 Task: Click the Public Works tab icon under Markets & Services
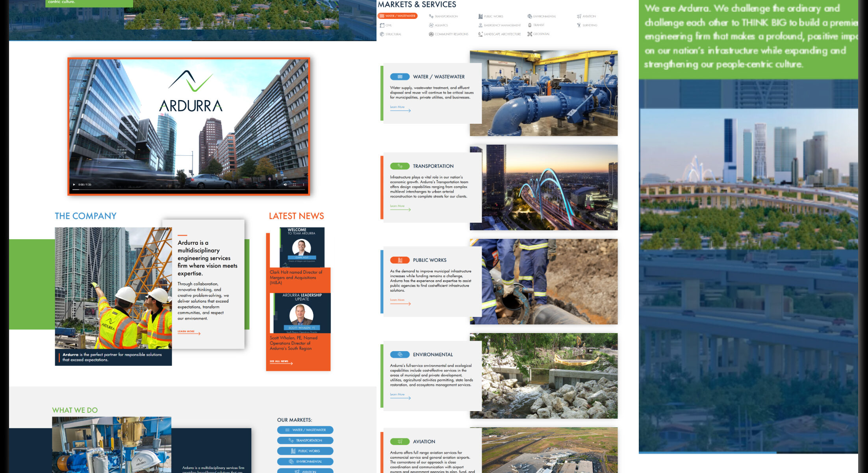click(480, 16)
